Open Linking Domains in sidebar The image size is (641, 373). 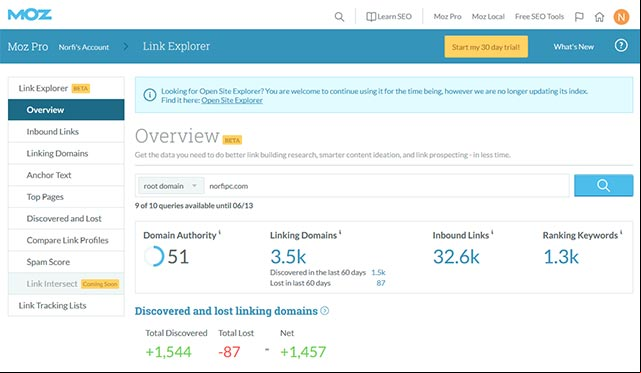(66, 153)
